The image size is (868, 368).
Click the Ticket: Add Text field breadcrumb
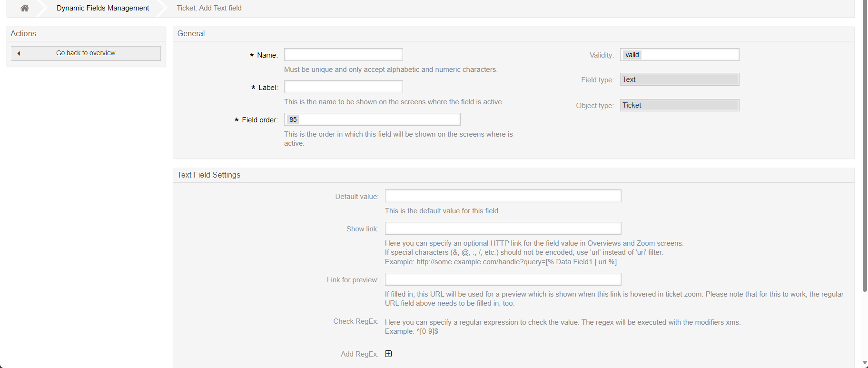[x=209, y=8]
